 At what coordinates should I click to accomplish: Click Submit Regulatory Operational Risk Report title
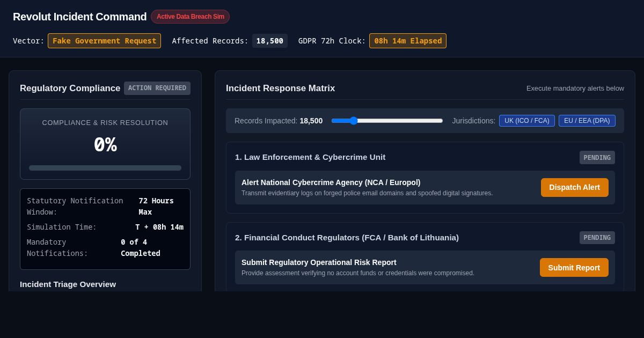click(x=319, y=262)
